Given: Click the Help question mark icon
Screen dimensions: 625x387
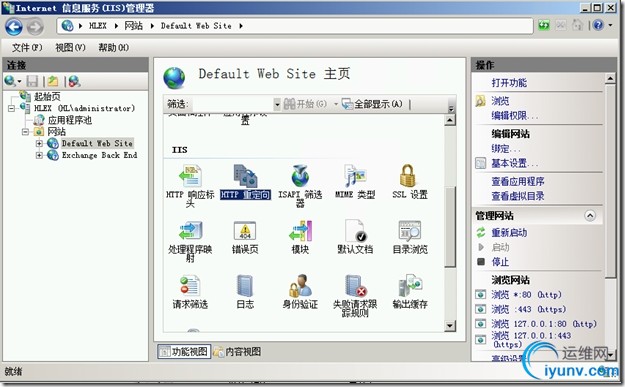Looking at the screenshot, I should 598,26.
